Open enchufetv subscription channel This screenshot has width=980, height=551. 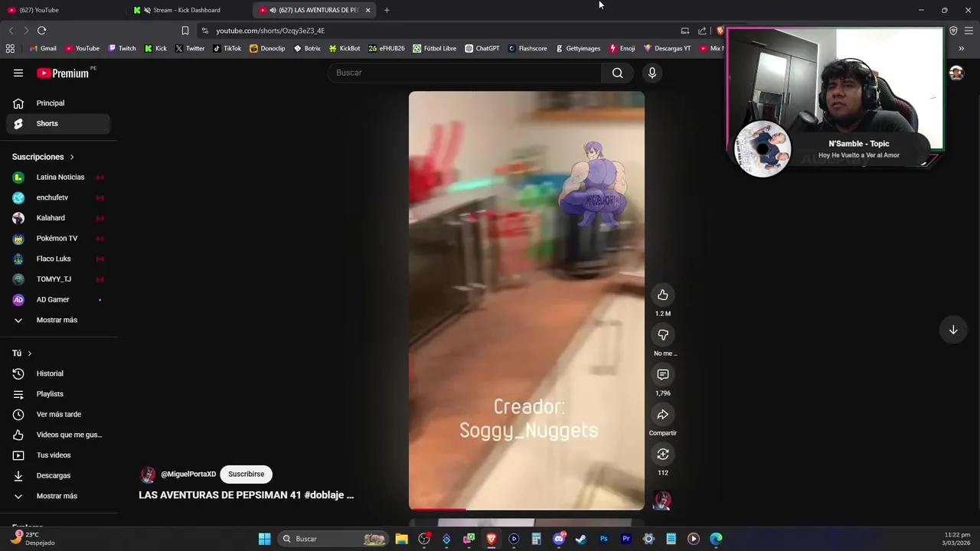[58, 197]
